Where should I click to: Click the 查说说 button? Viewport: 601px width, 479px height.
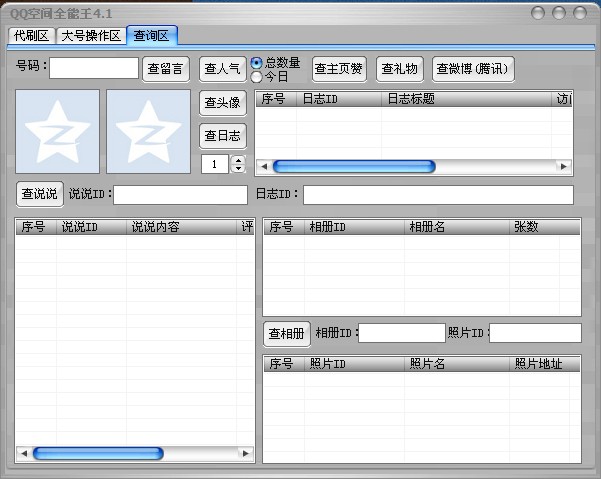pos(39,194)
